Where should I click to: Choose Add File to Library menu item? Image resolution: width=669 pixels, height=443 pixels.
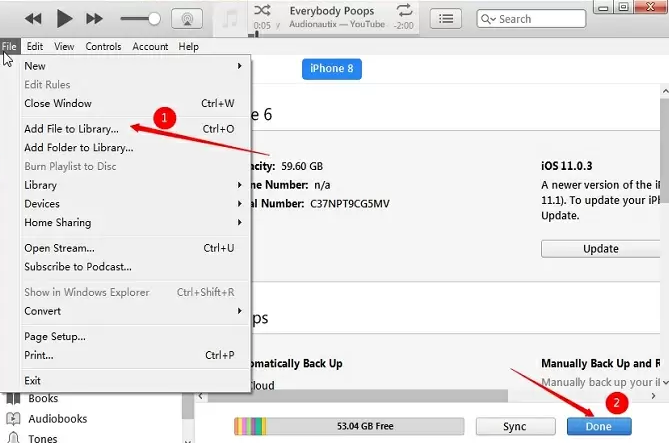click(71, 129)
